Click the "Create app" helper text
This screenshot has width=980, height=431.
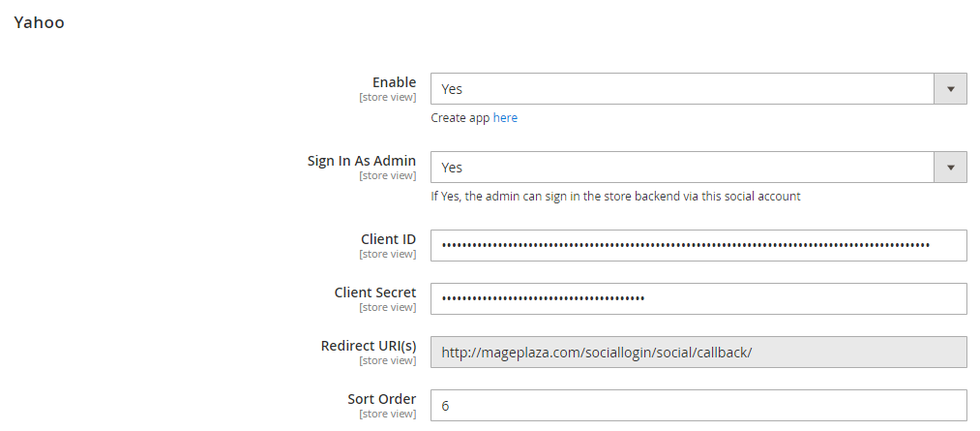[460, 118]
